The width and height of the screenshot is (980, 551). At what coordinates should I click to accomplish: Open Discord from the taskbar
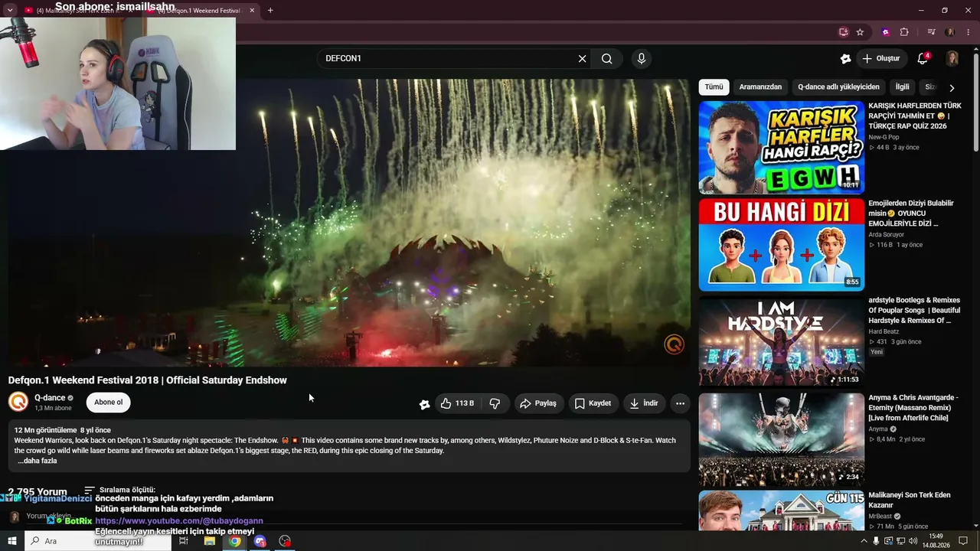(x=260, y=541)
